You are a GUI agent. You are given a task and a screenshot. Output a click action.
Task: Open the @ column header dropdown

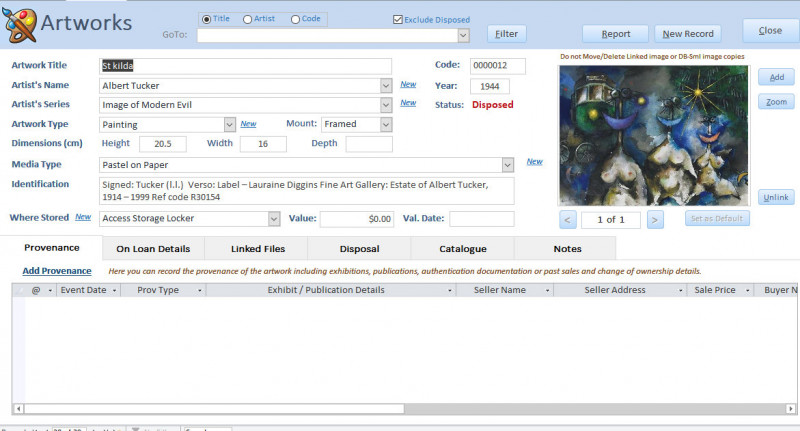coord(50,290)
